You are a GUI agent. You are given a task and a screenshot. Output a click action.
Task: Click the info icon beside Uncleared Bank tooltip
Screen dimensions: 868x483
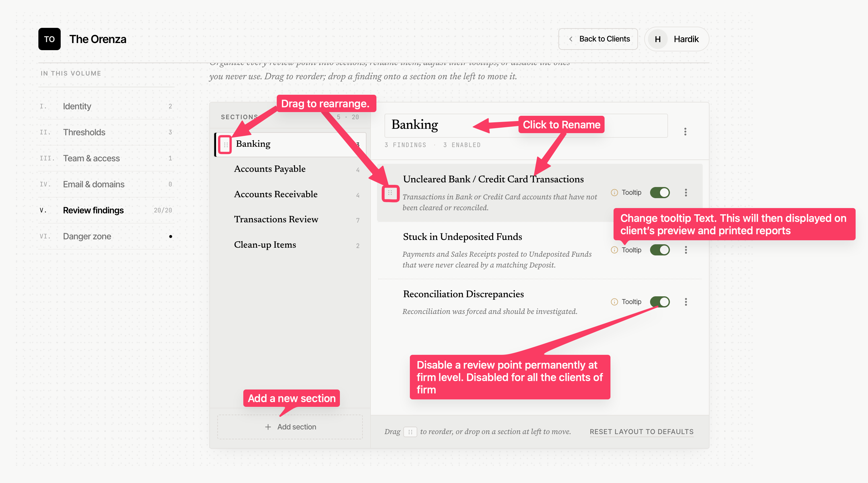[614, 193]
